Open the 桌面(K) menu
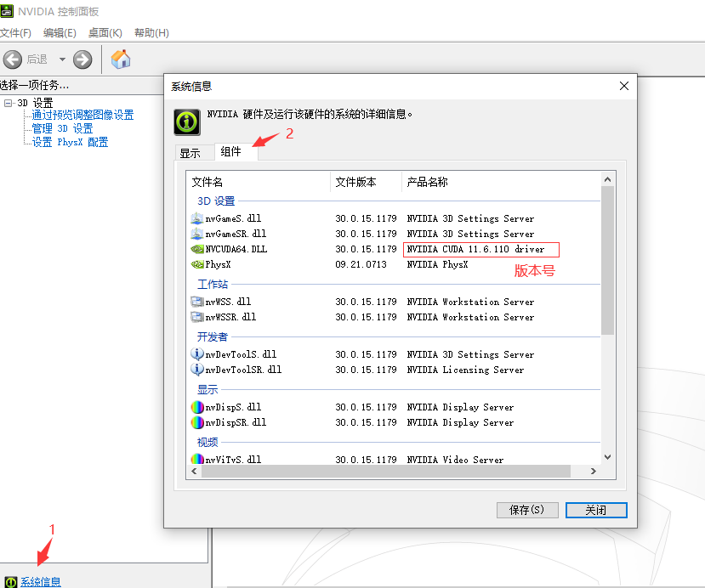Screen dimensions: 705x588 pyautogui.click(x=105, y=33)
